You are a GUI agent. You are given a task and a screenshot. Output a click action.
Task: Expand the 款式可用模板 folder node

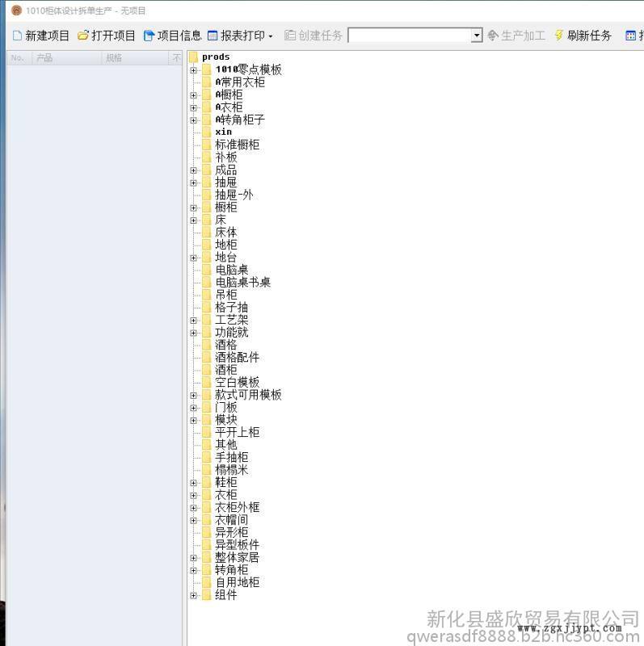pyautogui.click(x=194, y=396)
